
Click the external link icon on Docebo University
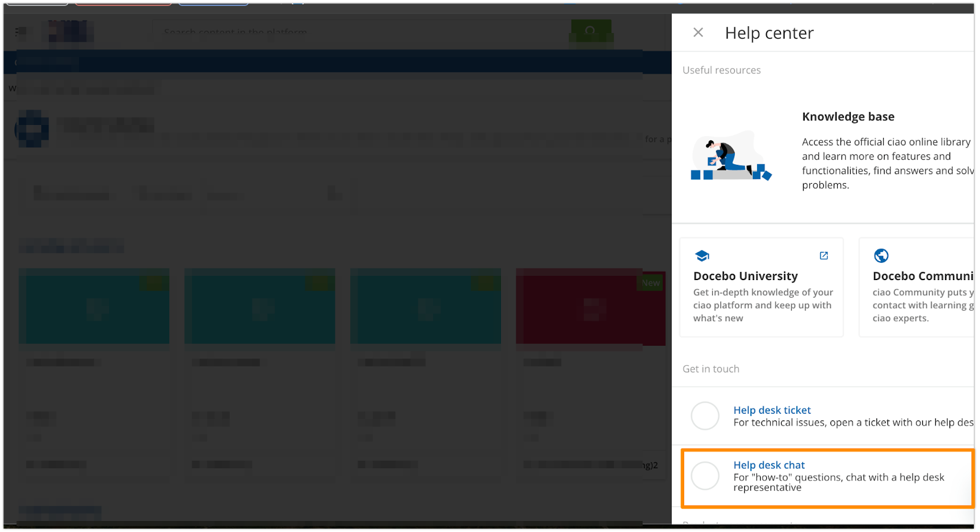point(824,256)
